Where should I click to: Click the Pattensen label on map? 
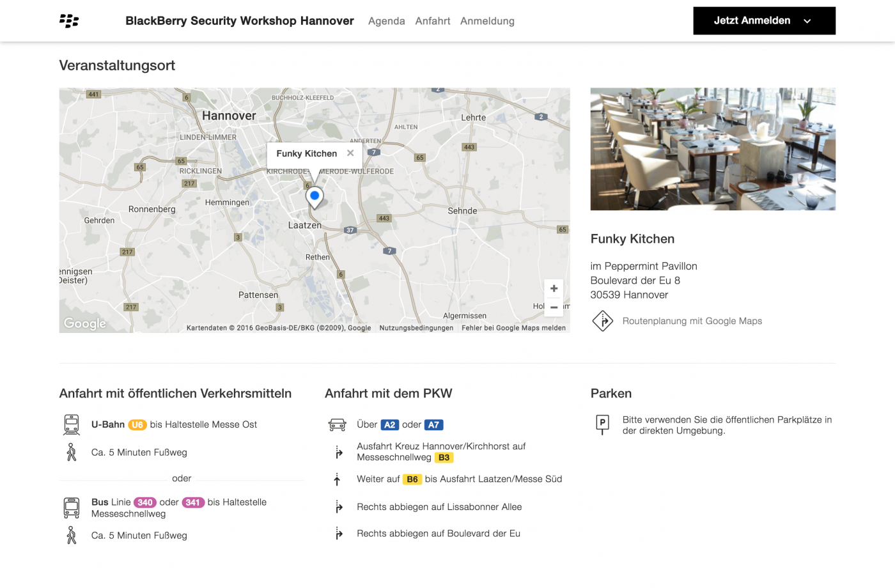coord(258,295)
